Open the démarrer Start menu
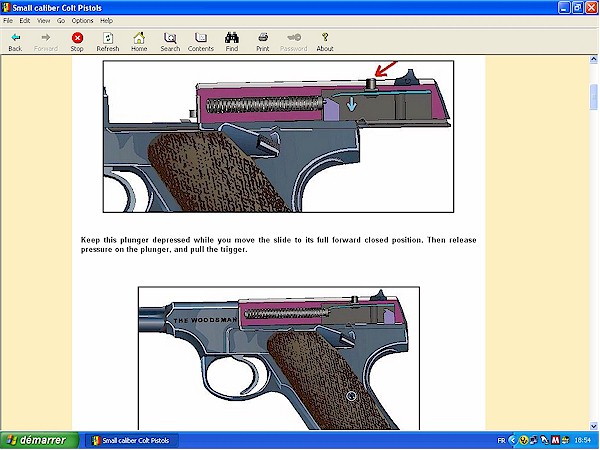The image size is (600, 450). (x=39, y=440)
